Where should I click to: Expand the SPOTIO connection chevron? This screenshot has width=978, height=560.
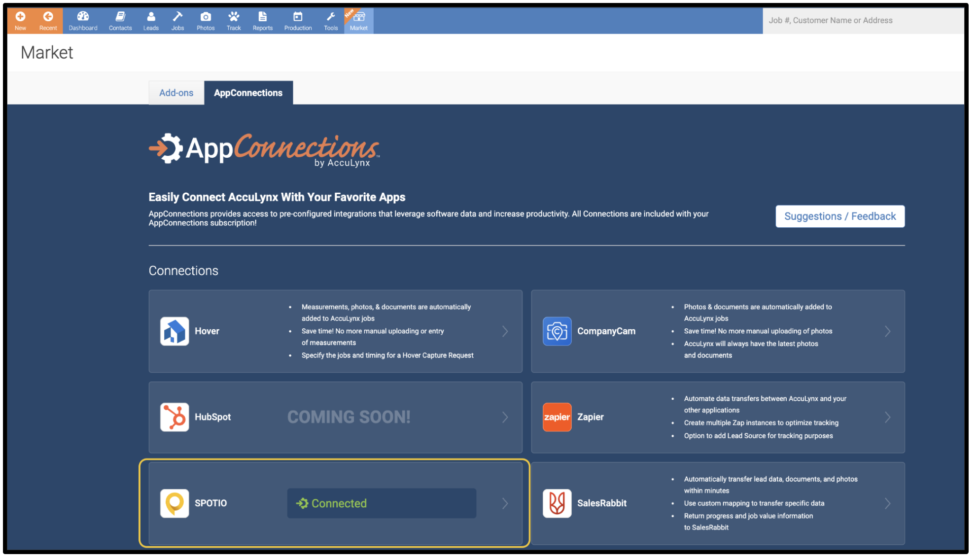pyautogui.click(x=506, y=504)
